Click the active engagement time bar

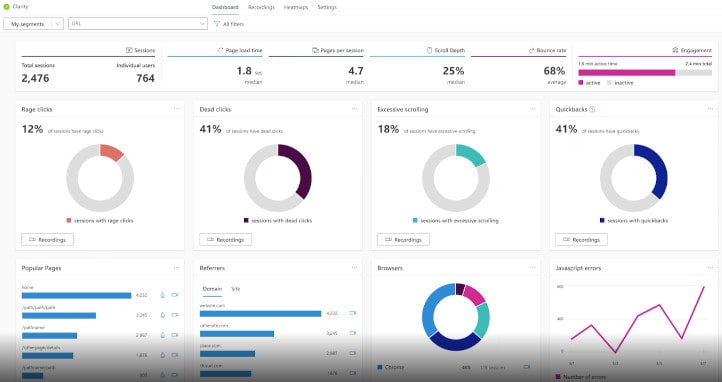click(627, 73)
